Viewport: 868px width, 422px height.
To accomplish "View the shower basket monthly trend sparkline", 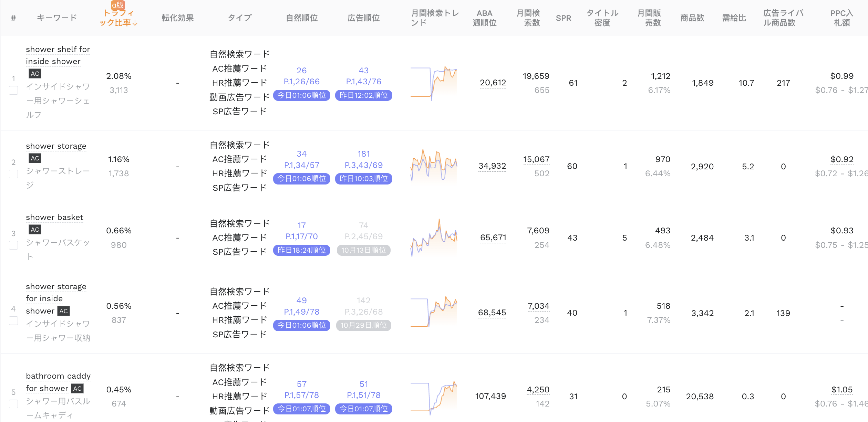I will 434,238.
